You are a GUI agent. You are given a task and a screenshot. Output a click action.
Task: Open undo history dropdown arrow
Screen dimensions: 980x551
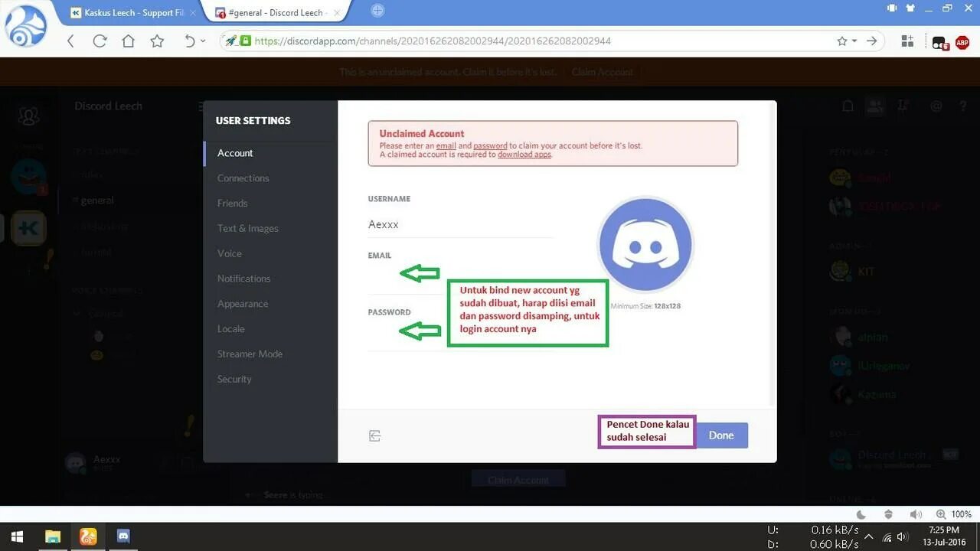pyautogui.click(x=203, y=41)
